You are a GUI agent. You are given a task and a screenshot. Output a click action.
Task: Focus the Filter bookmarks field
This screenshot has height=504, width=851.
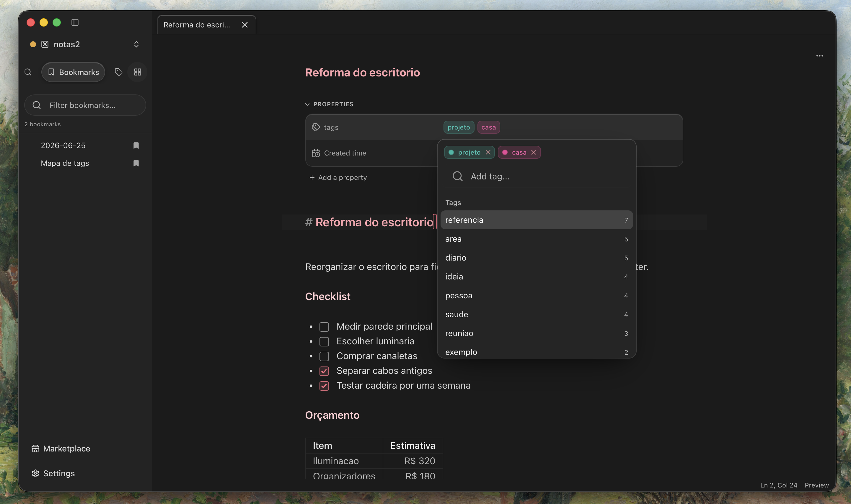[85, 105]
